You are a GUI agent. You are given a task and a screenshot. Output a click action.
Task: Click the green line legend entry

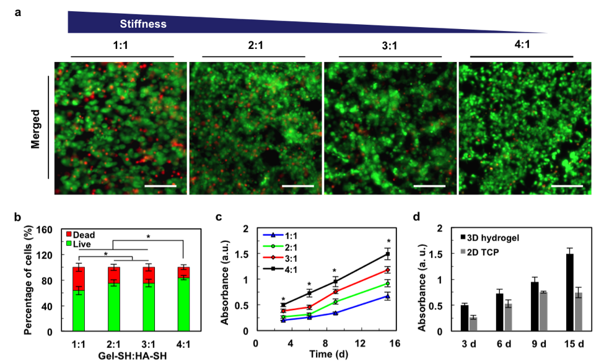273,246
